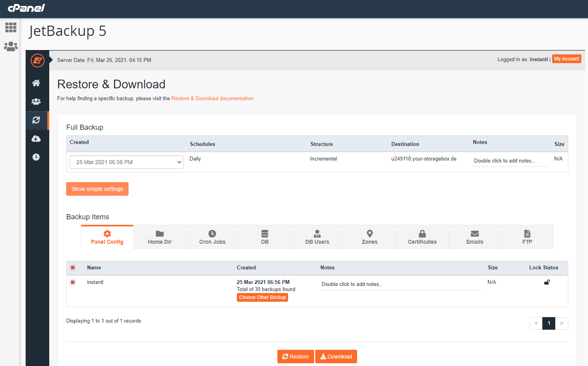Click the Incremental structure value
This screenshot has width=588, height=366.
point(324,159)
